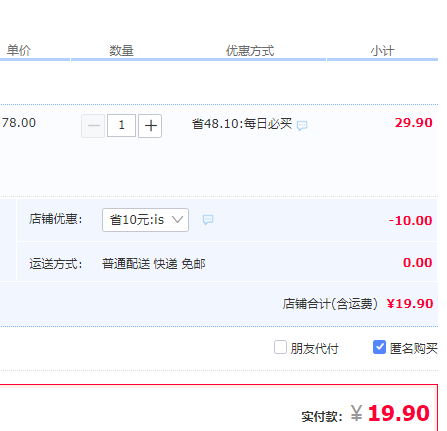
Task: Click the minus quantity button
Action: [93, 126]
